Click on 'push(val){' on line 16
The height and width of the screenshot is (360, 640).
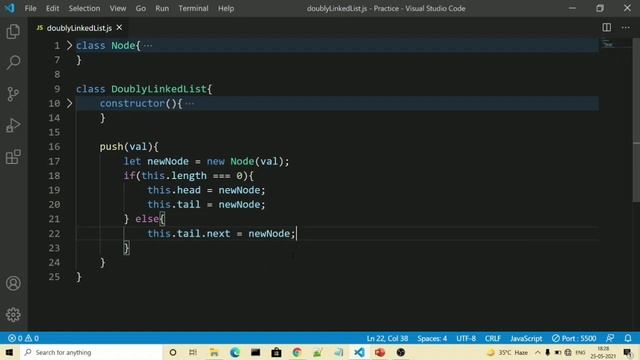point(129,147)
